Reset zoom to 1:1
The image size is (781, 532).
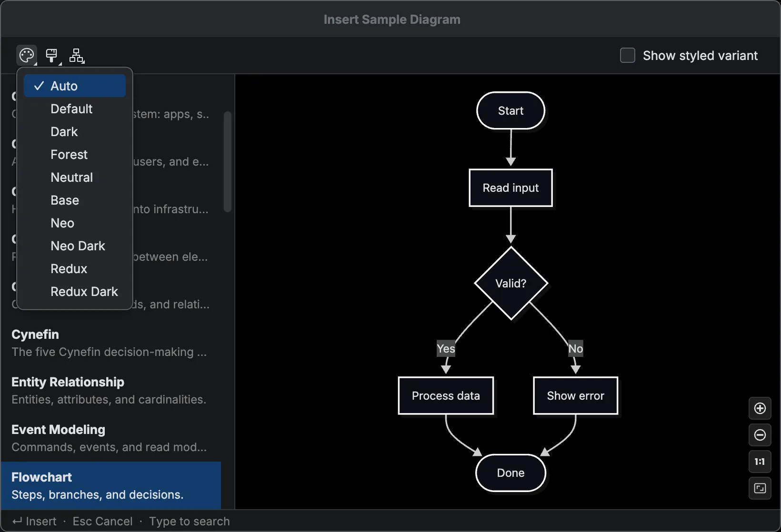click(760, 462)
